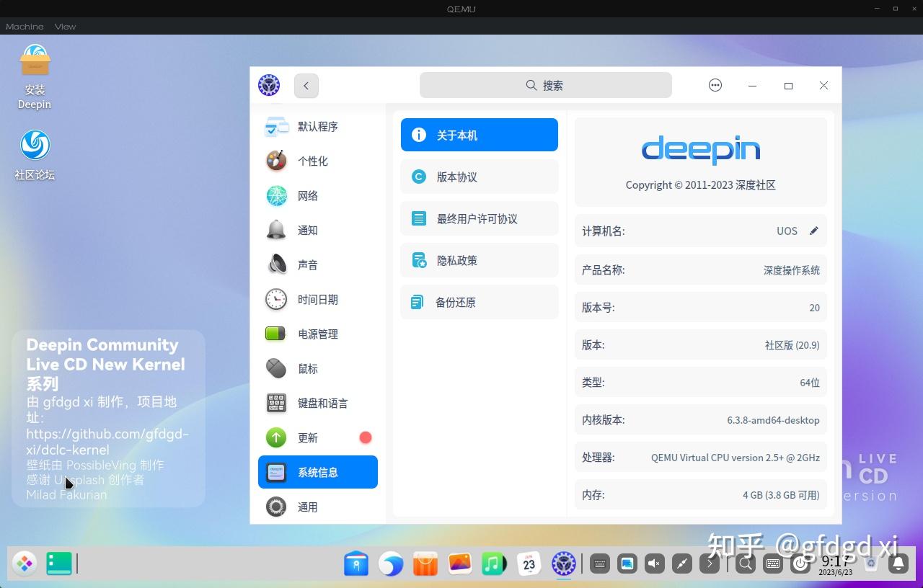Image resolution: width=923 pixels, height=588 pixels.
Task: Mute sound via tray speaker icon
Action: pos(653,564)
